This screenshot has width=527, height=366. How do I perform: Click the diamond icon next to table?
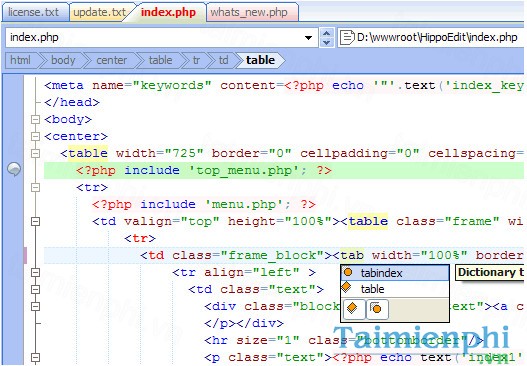tap(347, 287)
